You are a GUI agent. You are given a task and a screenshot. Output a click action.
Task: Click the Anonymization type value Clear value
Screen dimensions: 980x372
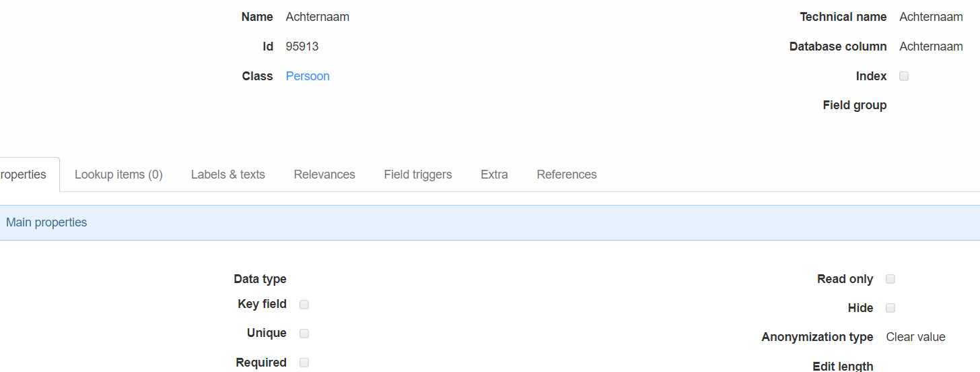click(x=915, y=337)
